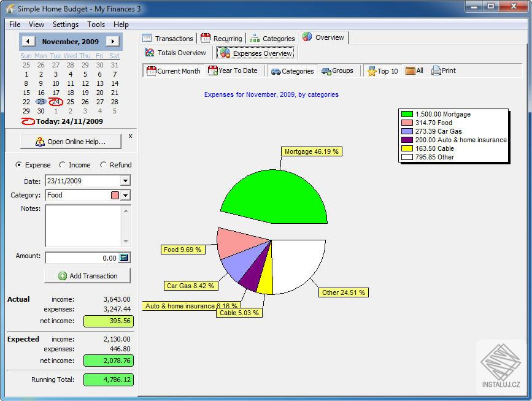Click the Year To Date calendar icon
The width and height of the screenshot is (532, 401).
point(213,71)
